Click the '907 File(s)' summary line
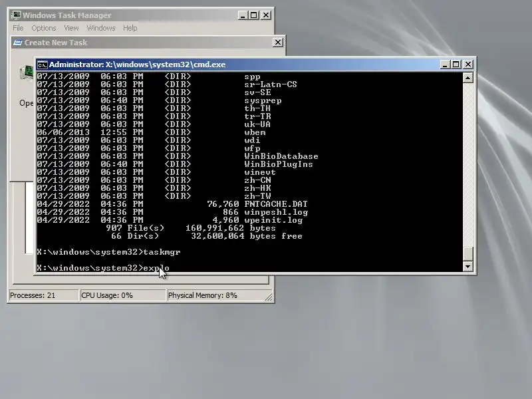 (x=191, y=228)
